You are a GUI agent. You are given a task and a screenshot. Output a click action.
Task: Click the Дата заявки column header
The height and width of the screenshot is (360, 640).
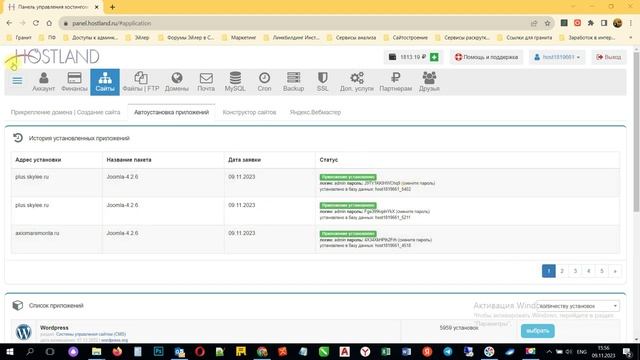pyautogui.click(x=244, y=160)
